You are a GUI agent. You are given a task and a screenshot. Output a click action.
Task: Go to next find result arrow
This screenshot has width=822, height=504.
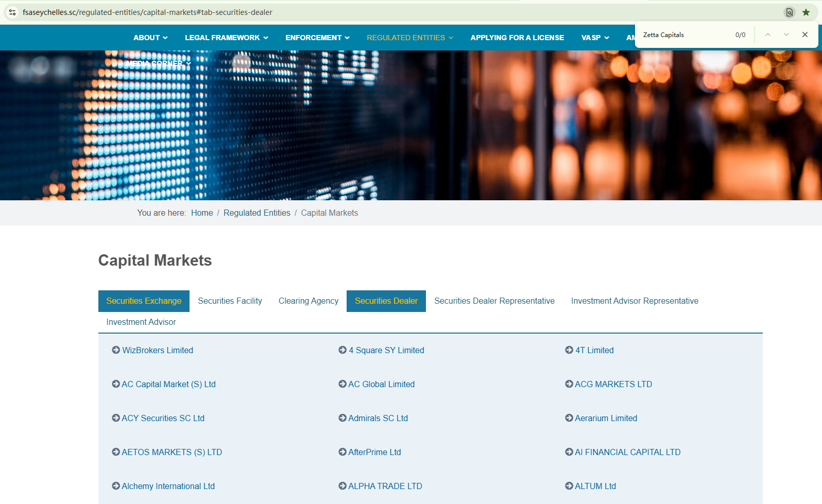click(786, 34)
